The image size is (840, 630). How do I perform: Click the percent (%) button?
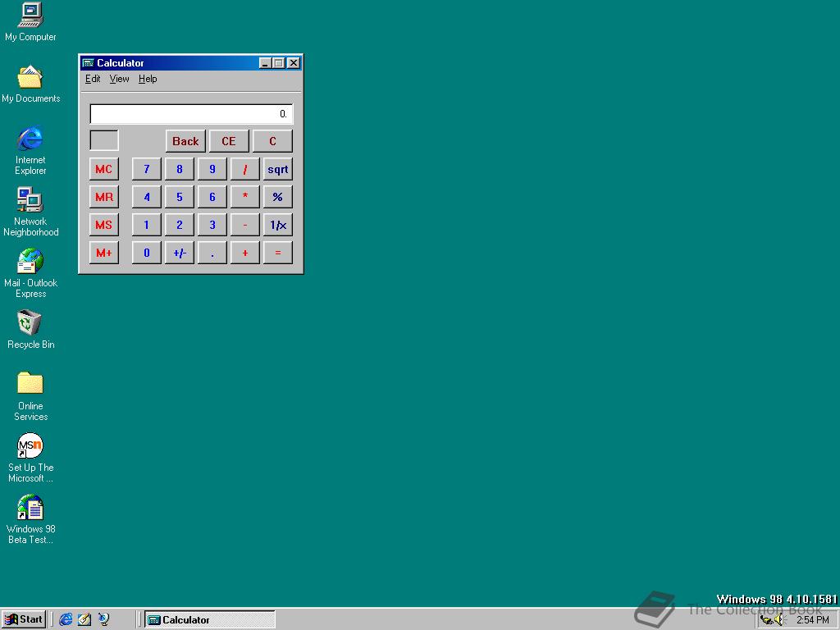click(x=277, y=197)
